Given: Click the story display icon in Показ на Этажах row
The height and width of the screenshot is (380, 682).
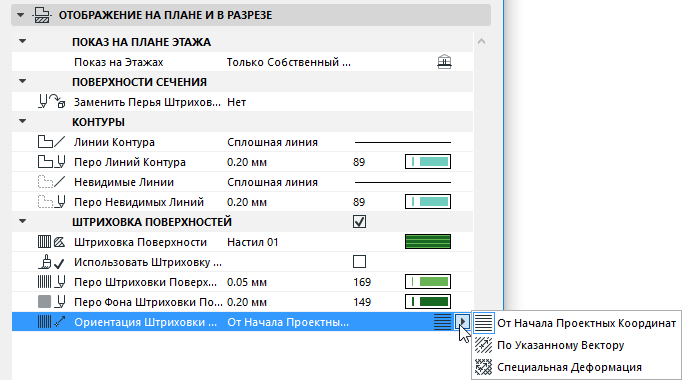Looking at the screenshot, I should point(444,62).
